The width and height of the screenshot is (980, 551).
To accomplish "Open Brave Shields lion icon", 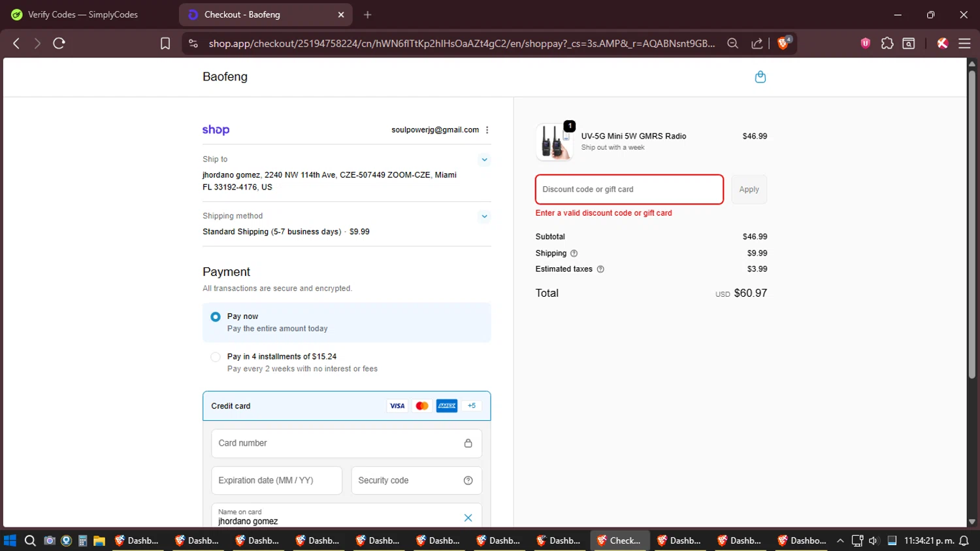I will pyautogui.click(x=784, y=43).
